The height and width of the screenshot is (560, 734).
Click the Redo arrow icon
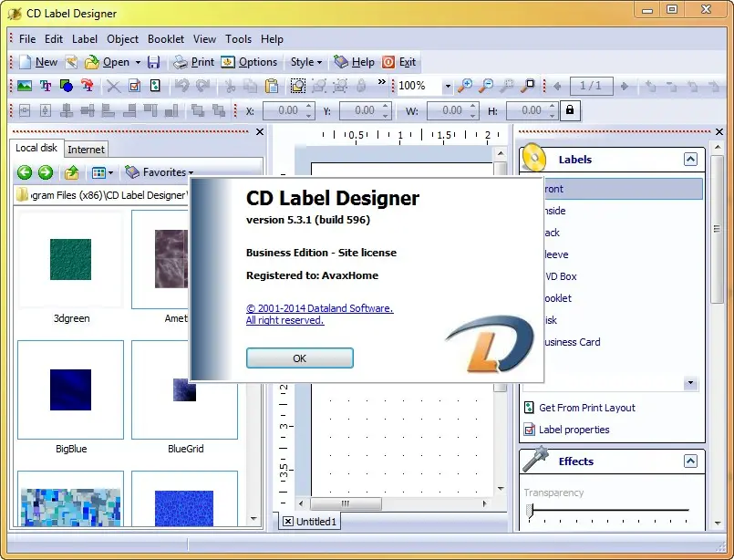point(202,86)
